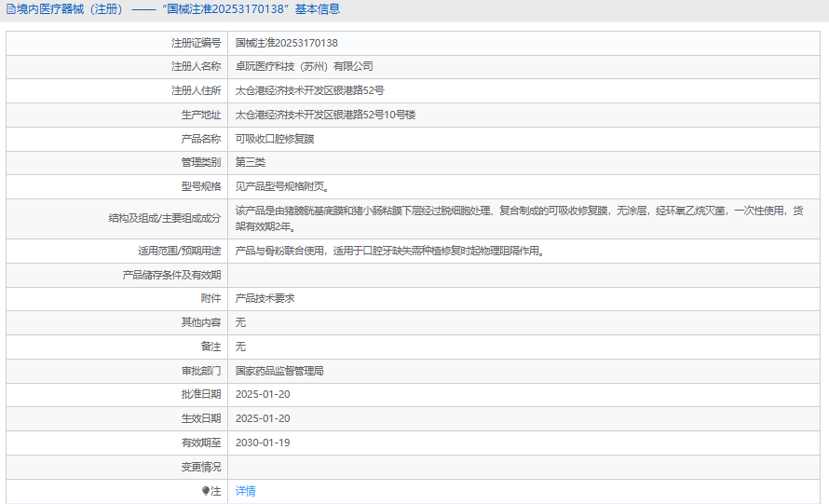Click the 备注 label

coord(211,347)
